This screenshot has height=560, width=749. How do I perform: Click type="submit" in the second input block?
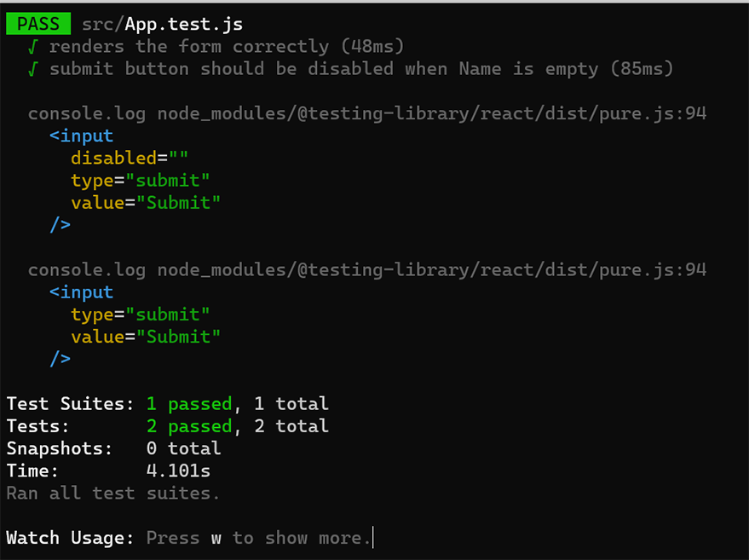141,315
